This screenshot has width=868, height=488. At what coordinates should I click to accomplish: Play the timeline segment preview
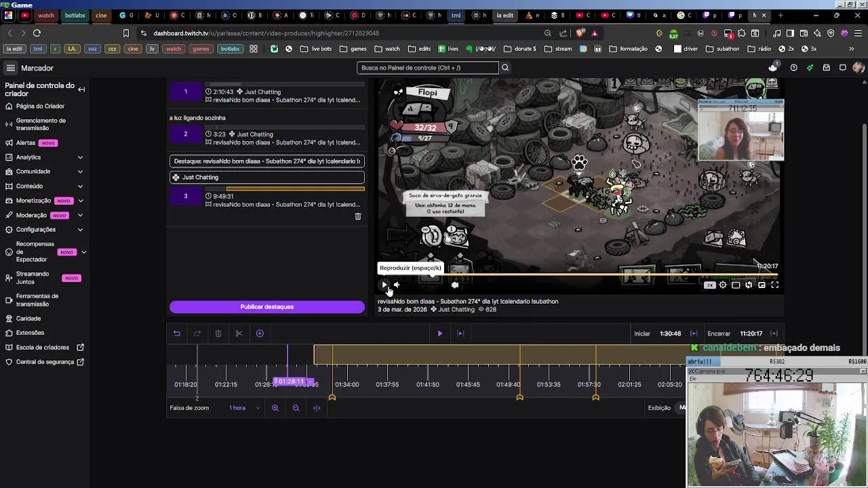pos(440,333)
